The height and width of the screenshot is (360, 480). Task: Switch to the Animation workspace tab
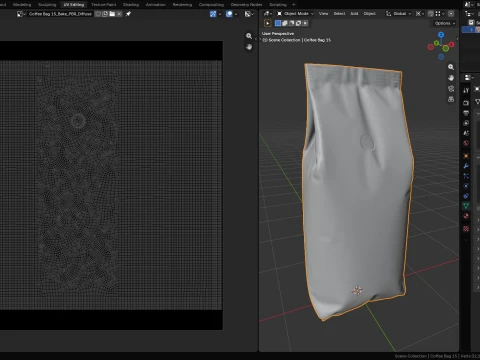[x=156, y=5]
